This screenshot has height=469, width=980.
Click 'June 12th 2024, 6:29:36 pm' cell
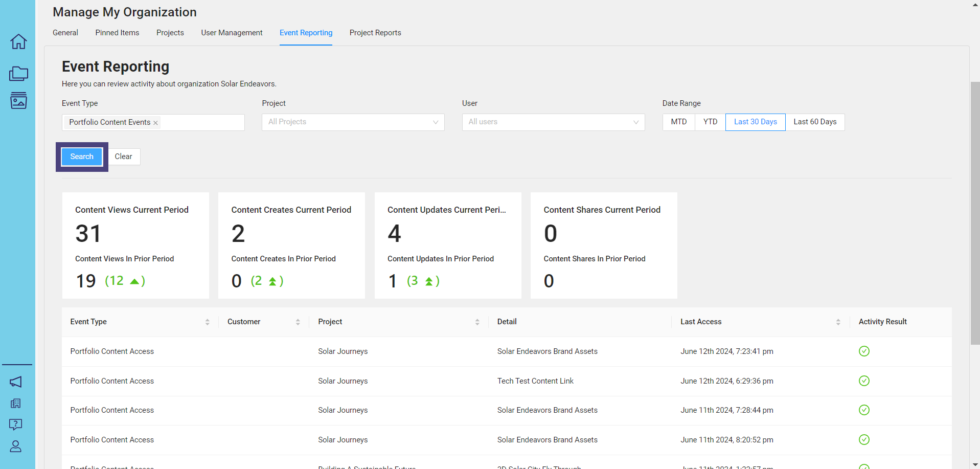[726, 381]
